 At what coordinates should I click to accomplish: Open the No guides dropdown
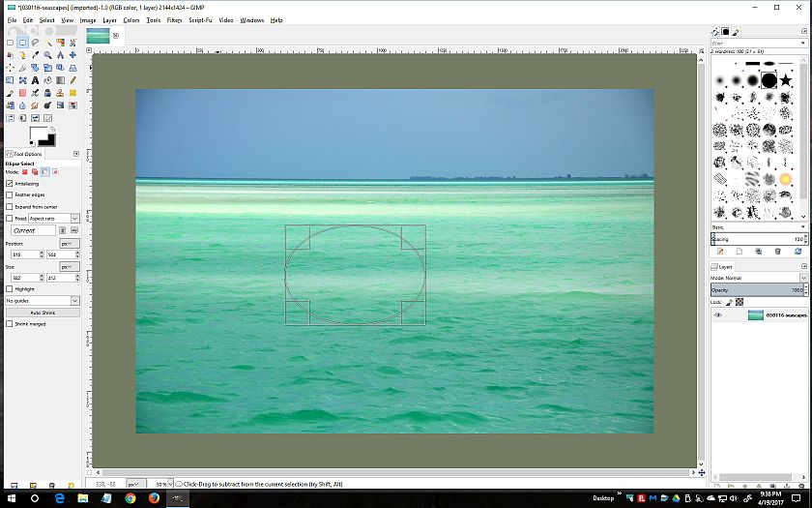(x=43, y=301)
